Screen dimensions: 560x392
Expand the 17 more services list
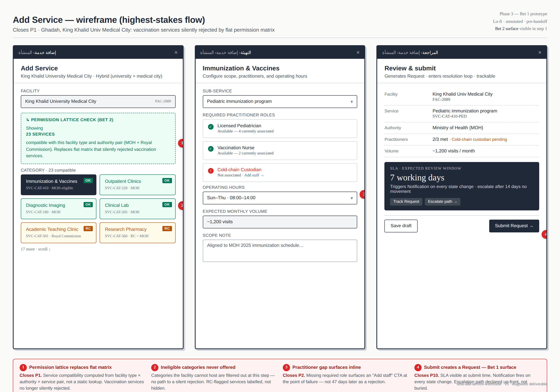coord(36,249)
